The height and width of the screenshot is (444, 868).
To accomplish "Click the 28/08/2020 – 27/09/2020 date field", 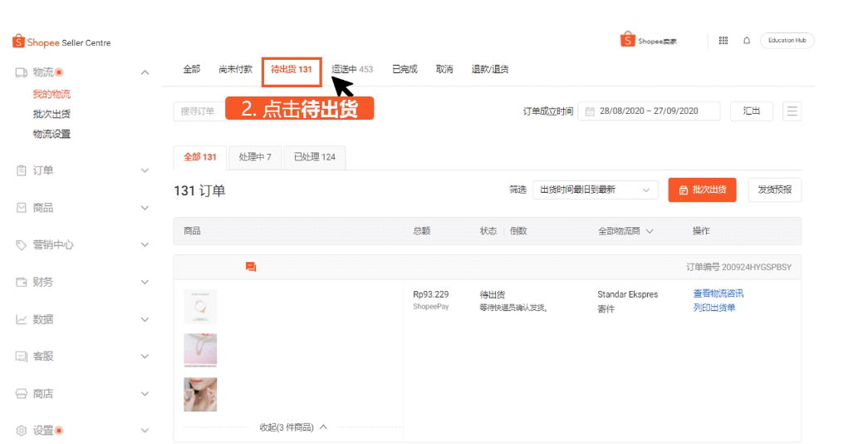I will pyautogui.click(x=650, y=111).
